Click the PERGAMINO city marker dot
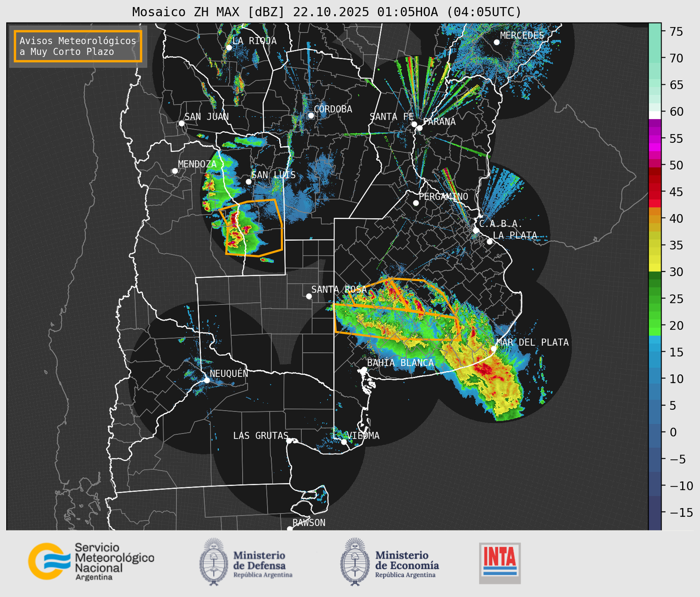Viewport: 700px width, 597px height. point(416,203)
